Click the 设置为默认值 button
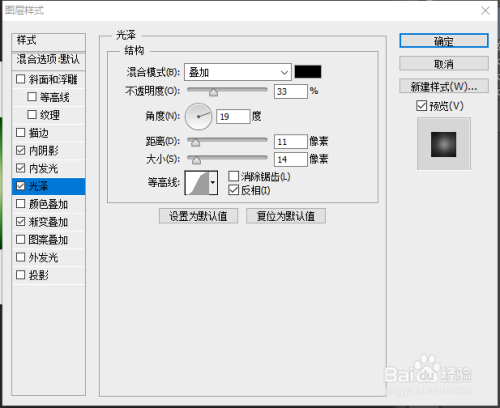 [198, 216]
